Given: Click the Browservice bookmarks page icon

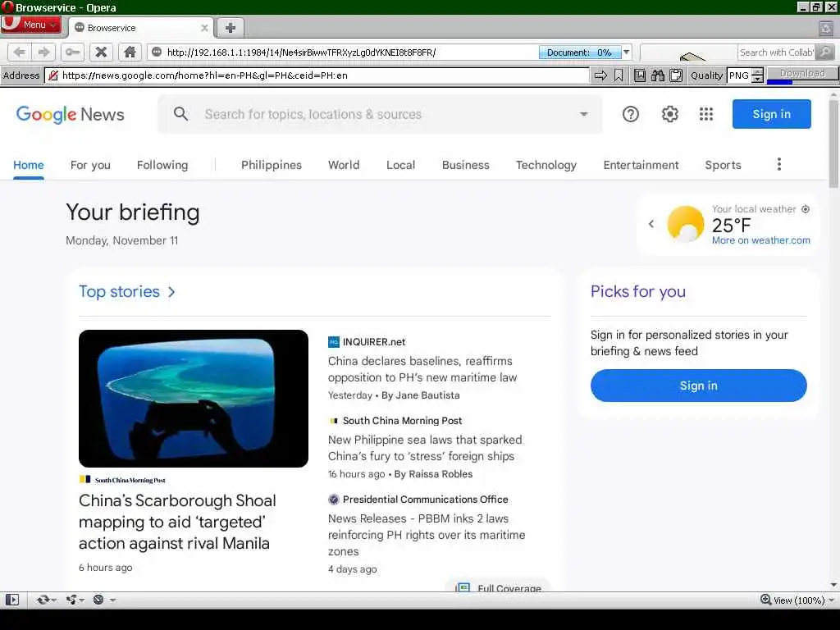Looking at the screenshot, I should pyautogui.click(x=640, y=75).
